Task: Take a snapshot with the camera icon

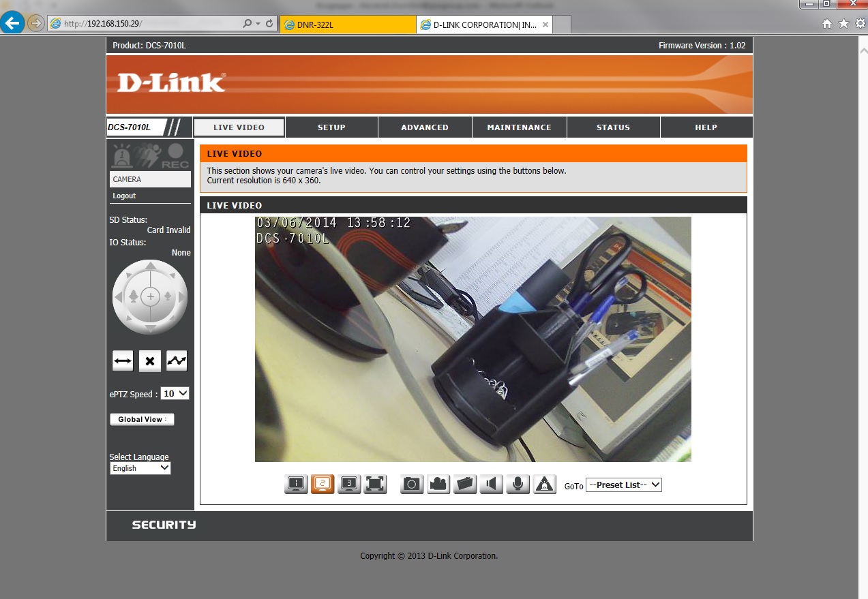Action: point(412,484)
